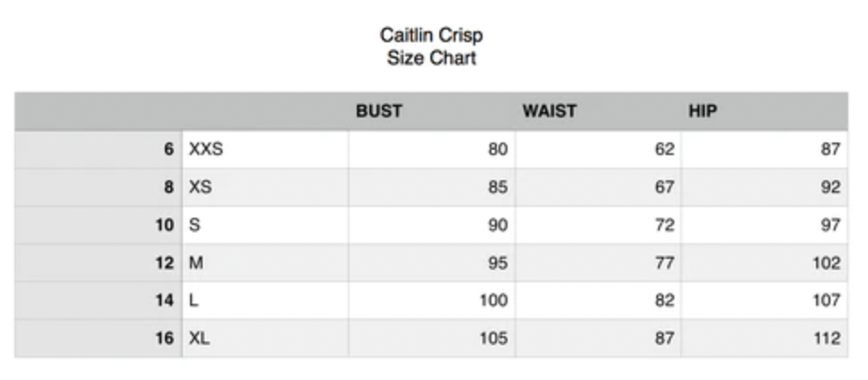Click the Caitlin Crisp title text
This screenshot has height=380, width=868.
(431, 36)
